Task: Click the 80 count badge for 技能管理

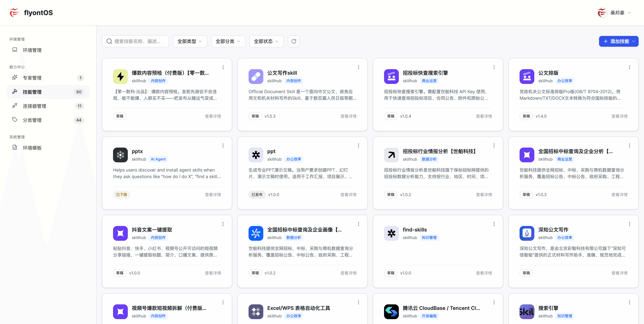Action: pos(79,92)
